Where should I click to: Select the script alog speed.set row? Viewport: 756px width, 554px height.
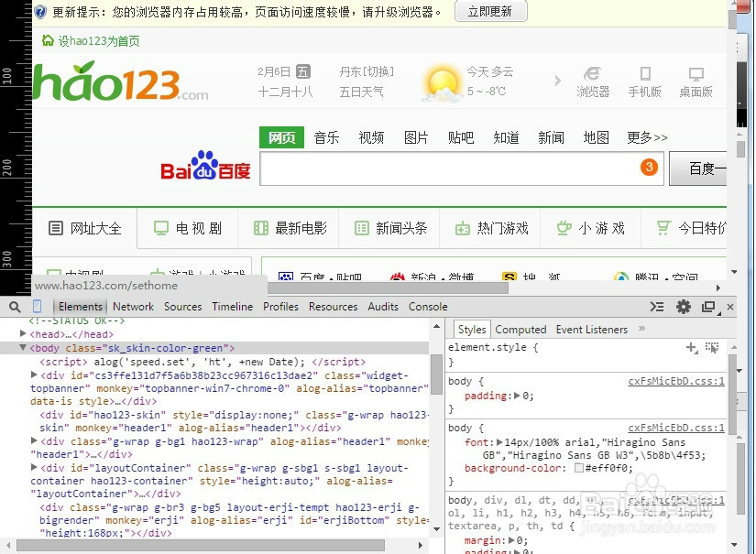(x=203, y=362)
